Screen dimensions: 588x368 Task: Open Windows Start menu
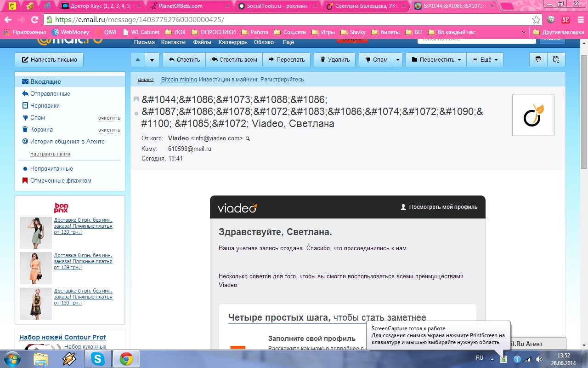click(x=13, y=358)
